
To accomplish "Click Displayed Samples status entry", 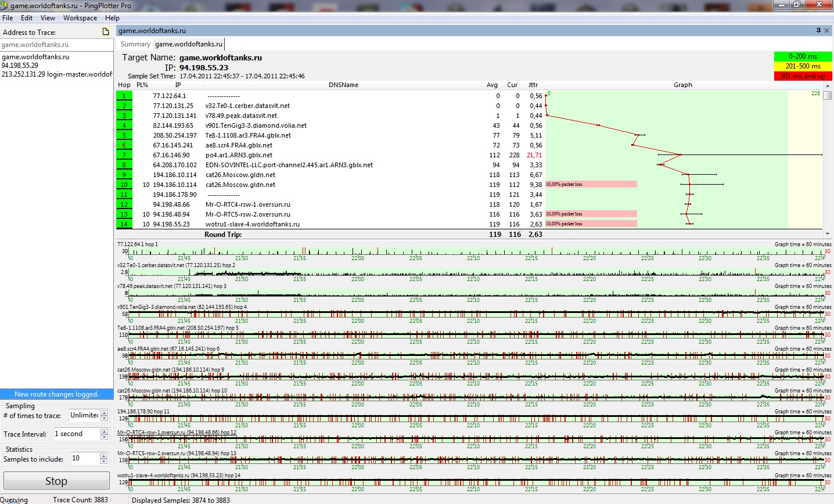I will [181, 500].
